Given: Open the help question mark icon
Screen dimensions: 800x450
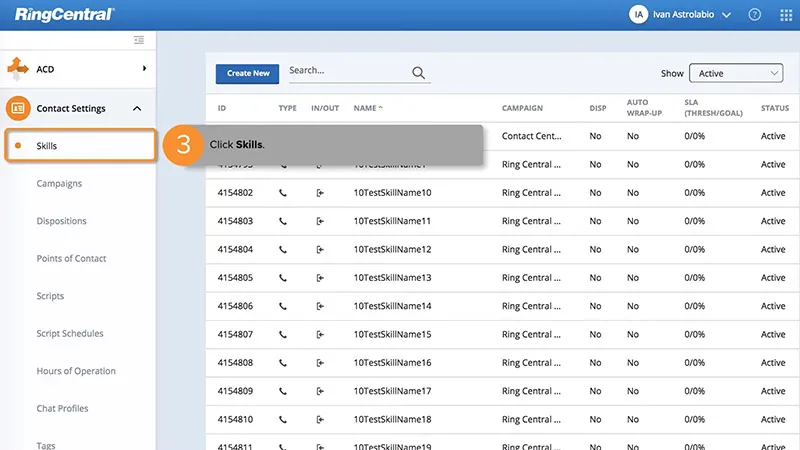Looking at the screenshot, I should point(754,15).
